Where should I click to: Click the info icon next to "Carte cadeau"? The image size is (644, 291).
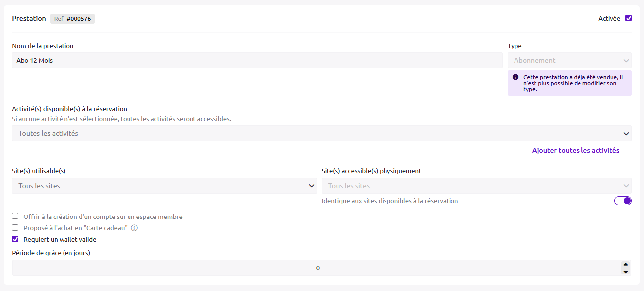click(134, 228)
